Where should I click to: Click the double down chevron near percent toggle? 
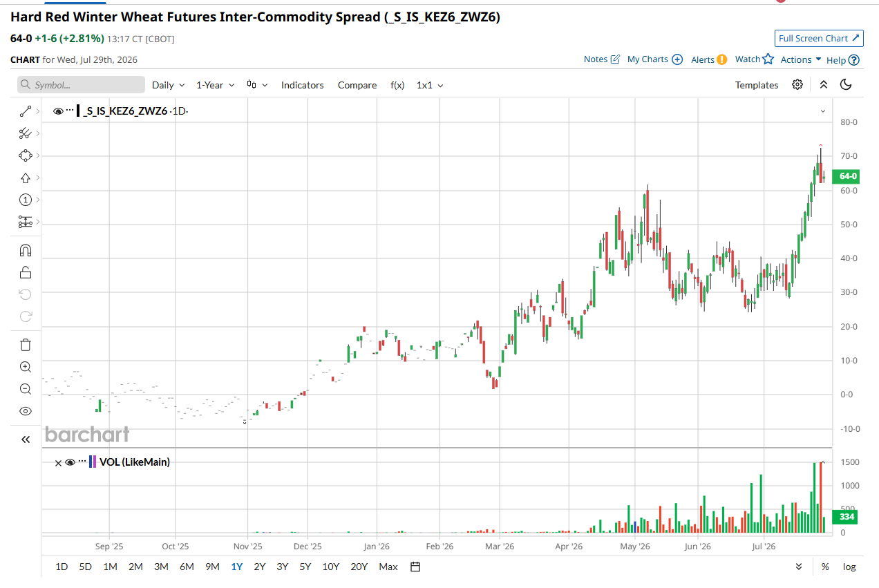(x=799, y=567)
